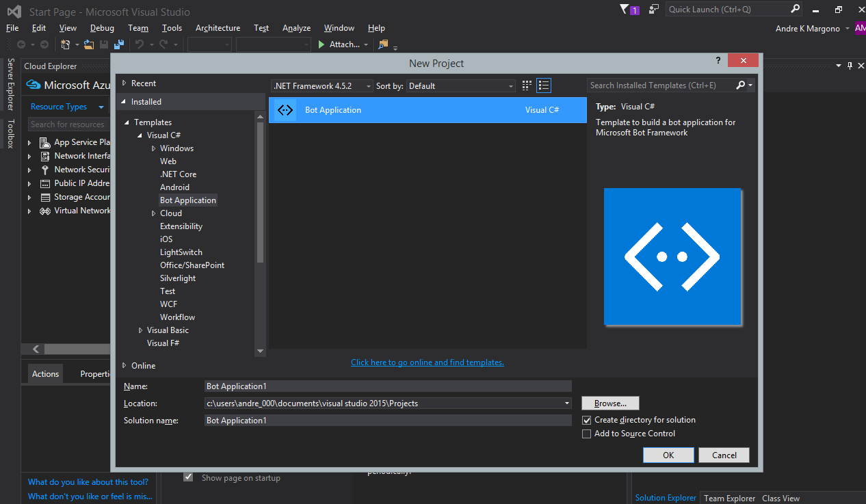
Task: Switch templates to medium list view
Action: [x=544, y=85]
